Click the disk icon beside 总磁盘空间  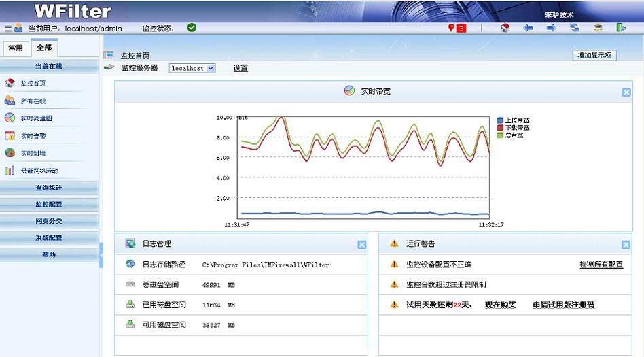(x=130, y=284)
